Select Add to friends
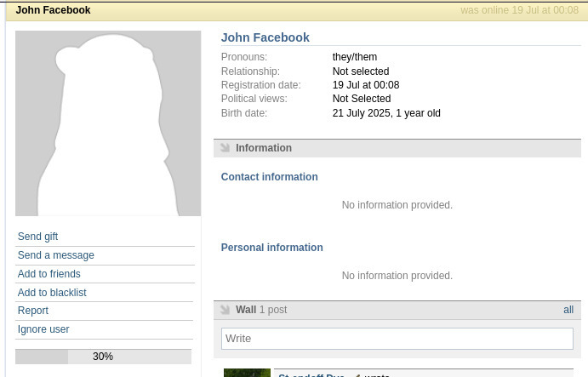The image size is (588, 377). 49,274
